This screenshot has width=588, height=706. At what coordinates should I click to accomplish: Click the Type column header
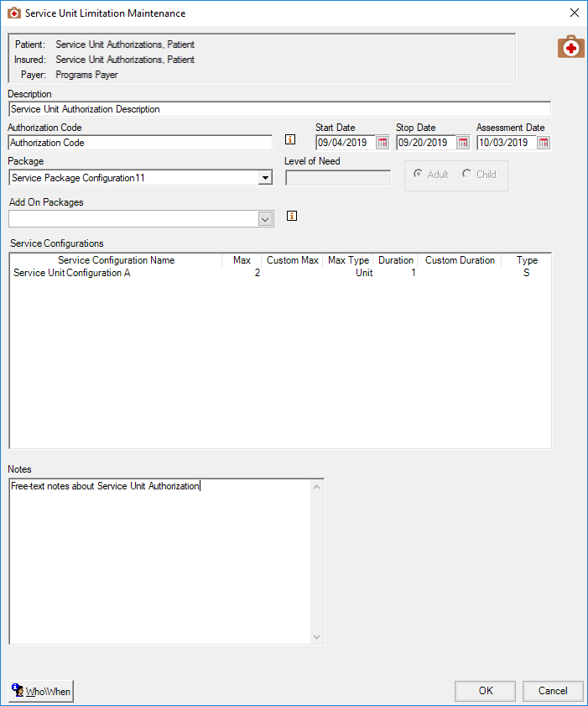pyautogui.click(x=527, y=260)
